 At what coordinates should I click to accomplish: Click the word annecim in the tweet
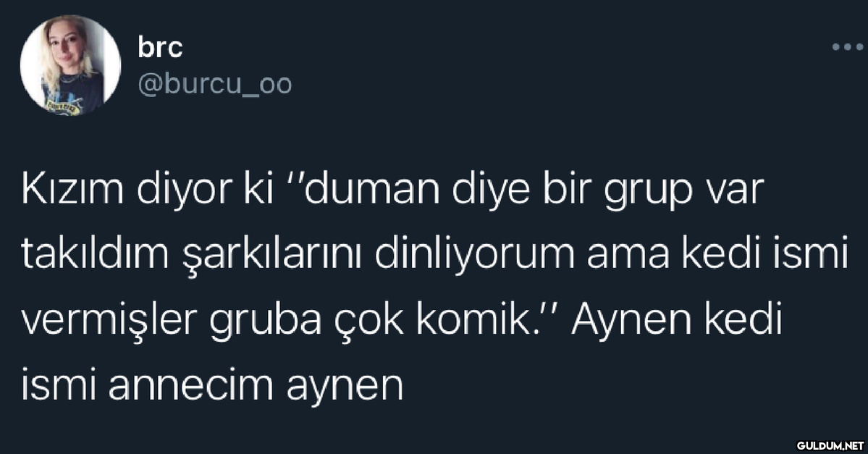coord(191,386)
